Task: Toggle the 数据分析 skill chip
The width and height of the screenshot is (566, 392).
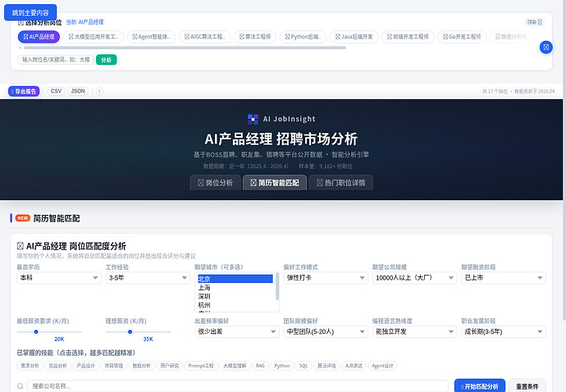Action: tap(141, 366)
